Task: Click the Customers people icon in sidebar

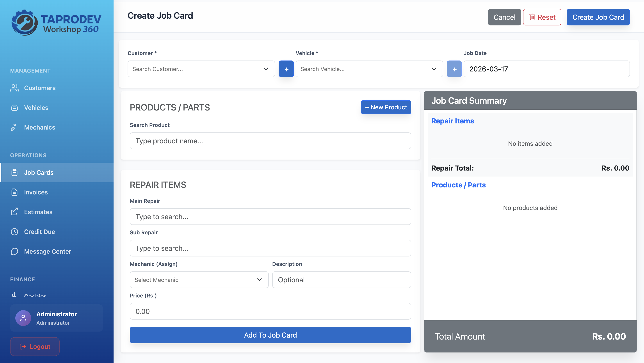Action: click(14, 88)
